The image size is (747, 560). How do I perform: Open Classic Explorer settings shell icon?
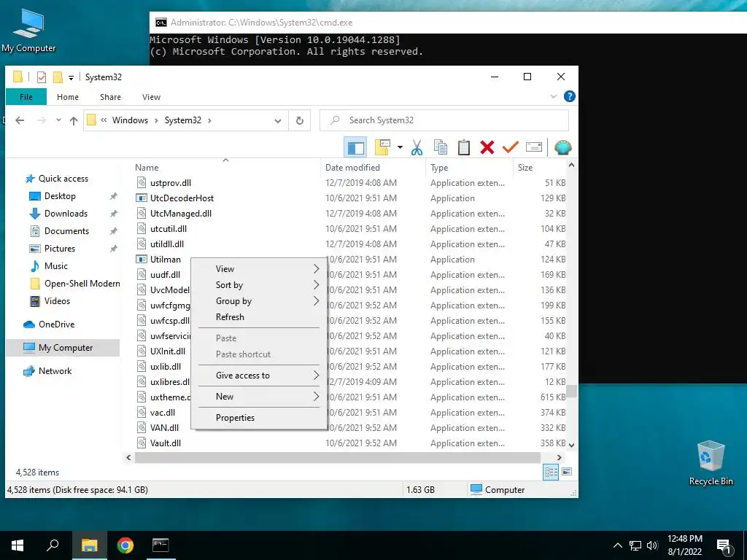(x=562, y=147)
